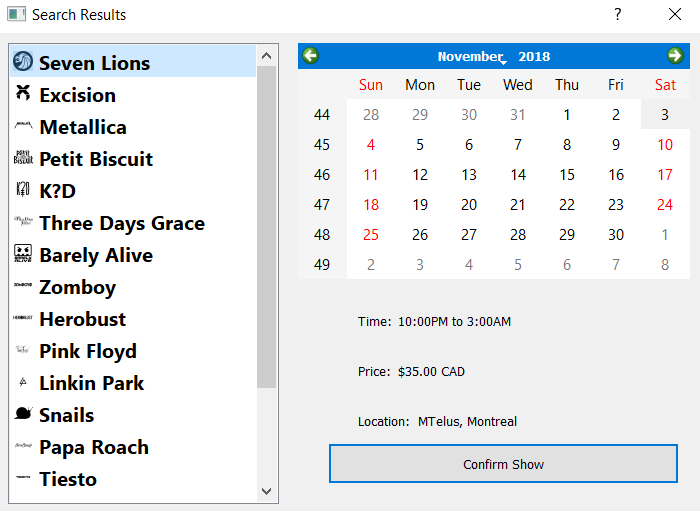Screen dimensions: 700x511
Task: Confirm the selected show
Action: coord(503,464)
